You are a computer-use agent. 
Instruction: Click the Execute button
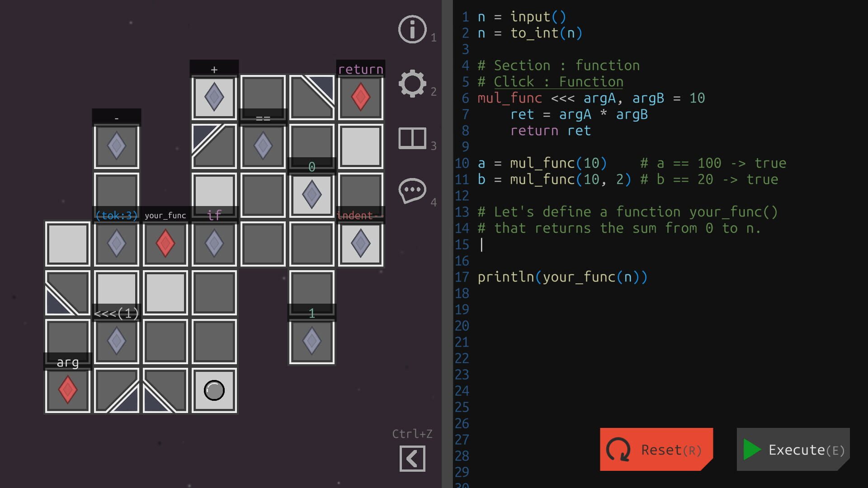pos(793,450)
